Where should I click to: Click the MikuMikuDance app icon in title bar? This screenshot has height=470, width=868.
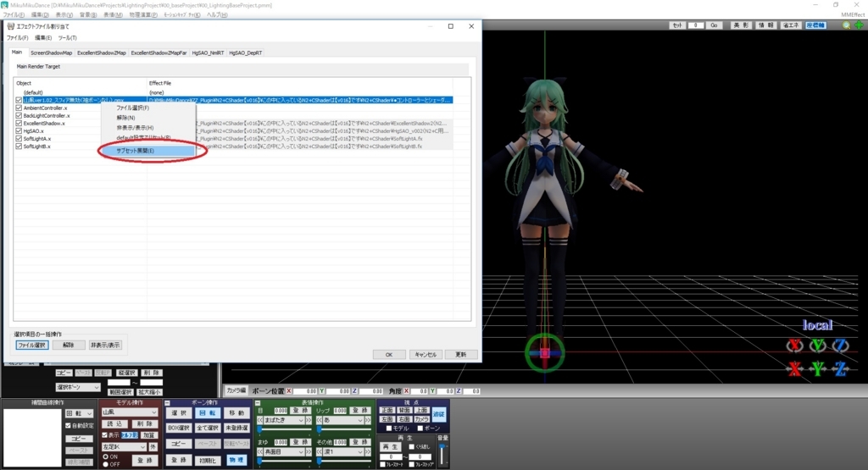tap(4, 5)
